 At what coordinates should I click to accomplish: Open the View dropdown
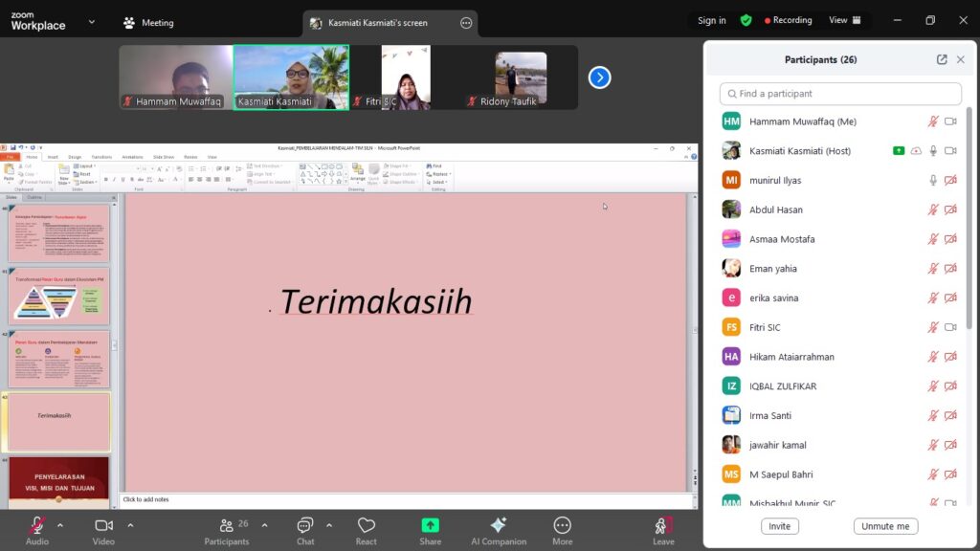pos(844,20)
